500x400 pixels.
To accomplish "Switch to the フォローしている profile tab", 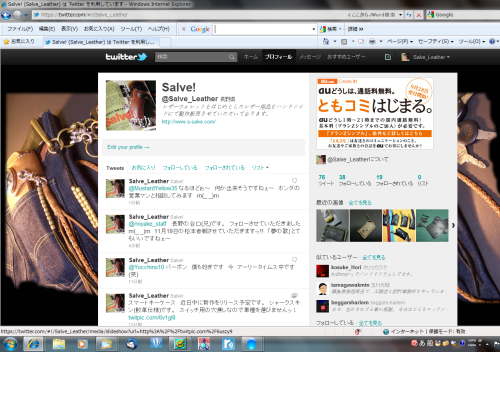I will pyautogui.click(x=180, y=167).
